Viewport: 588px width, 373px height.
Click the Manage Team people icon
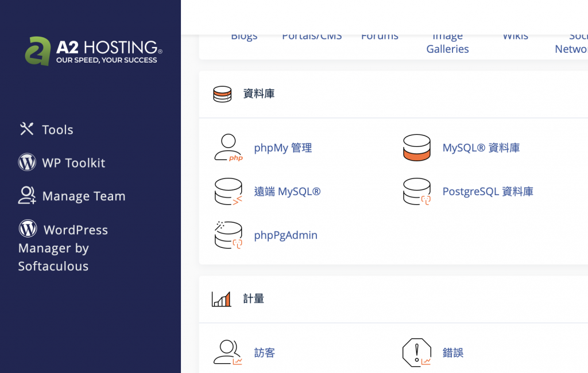(27, 195)
